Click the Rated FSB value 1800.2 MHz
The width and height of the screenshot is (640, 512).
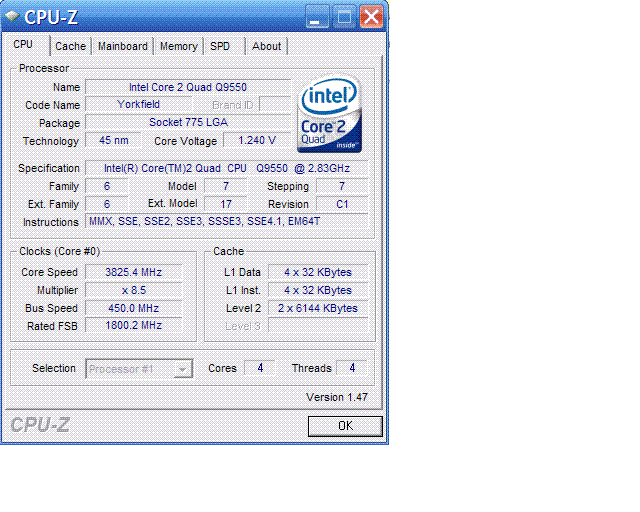tap(133, 326)
